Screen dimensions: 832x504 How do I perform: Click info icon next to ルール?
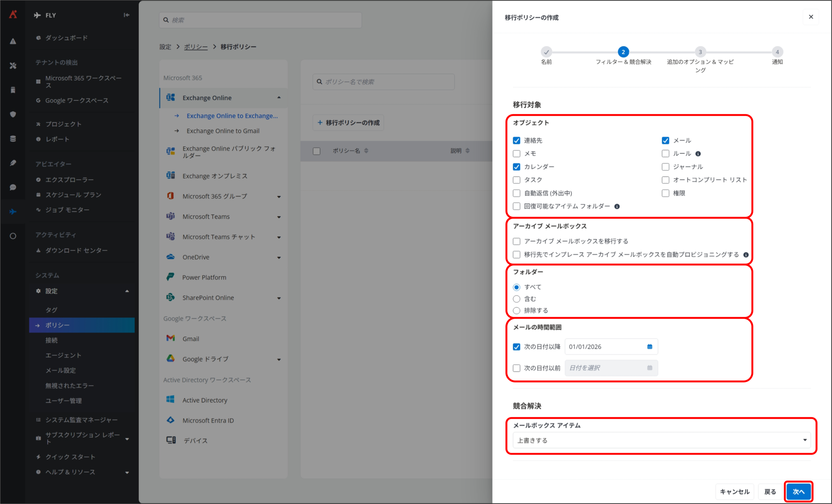click(698, 154)
